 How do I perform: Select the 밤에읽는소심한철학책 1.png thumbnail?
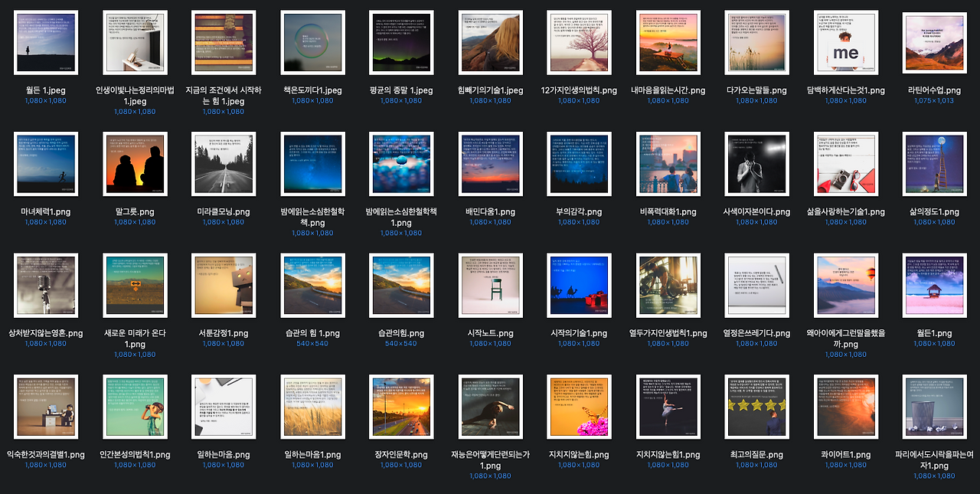(x=401, y=165)
